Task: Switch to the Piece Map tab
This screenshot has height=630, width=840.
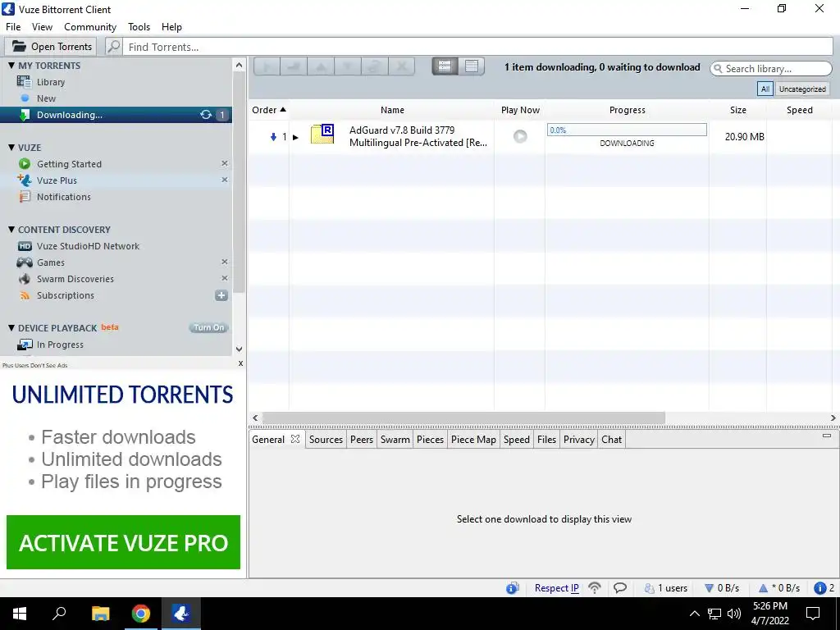Action: click(x=473, y=440)
